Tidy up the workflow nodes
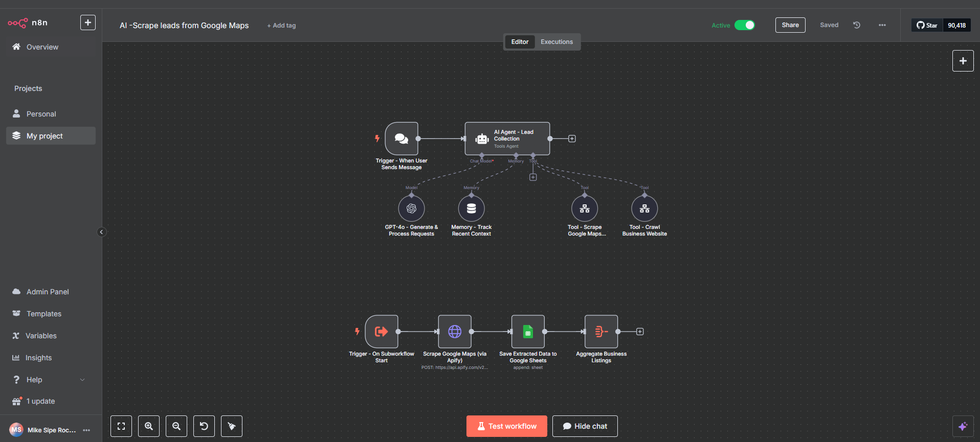The height and width of the screenshot is (442, 980). (x=232, y=426)
